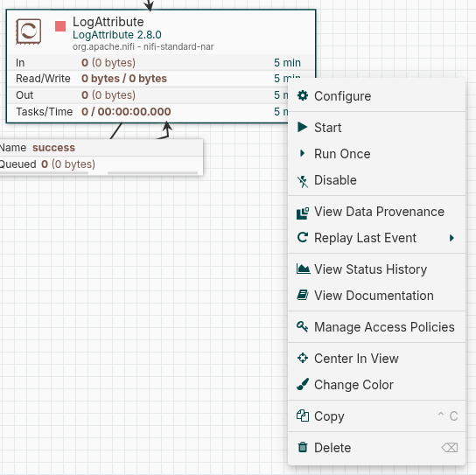476x475 pixels.
Task: Click the View Status History chart icon
Action: click(x=303, y=269)
